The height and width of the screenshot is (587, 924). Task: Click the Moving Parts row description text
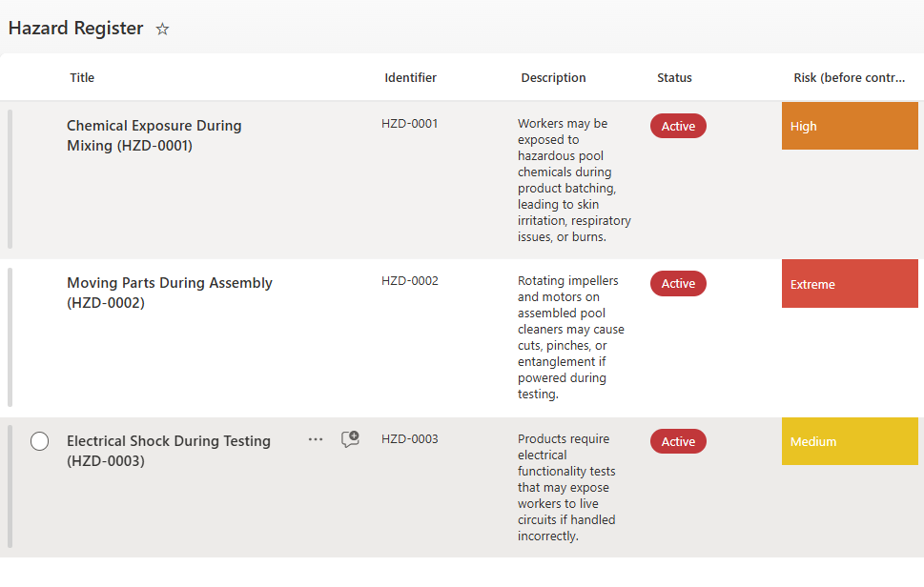(x=570, y=337)
